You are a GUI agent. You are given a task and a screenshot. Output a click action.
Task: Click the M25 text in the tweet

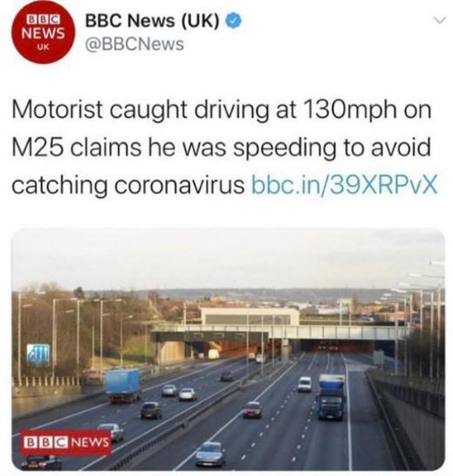point(37,147)
